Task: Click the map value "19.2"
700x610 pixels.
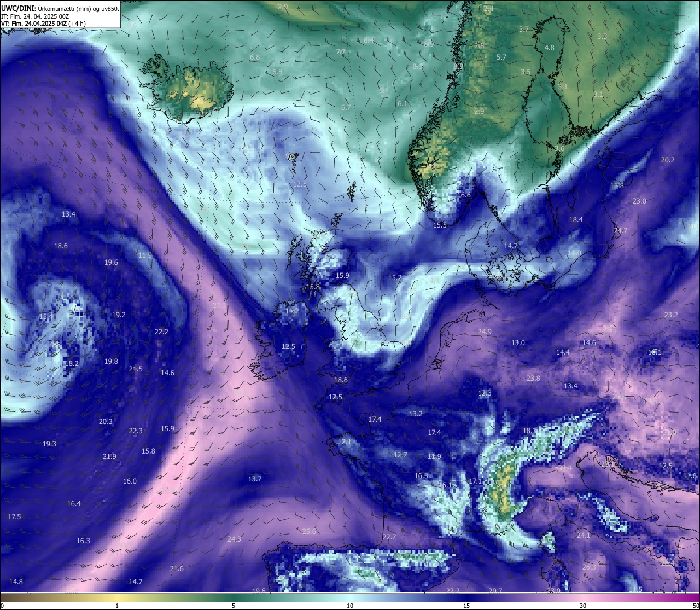Action: click(x=119, y=315)
